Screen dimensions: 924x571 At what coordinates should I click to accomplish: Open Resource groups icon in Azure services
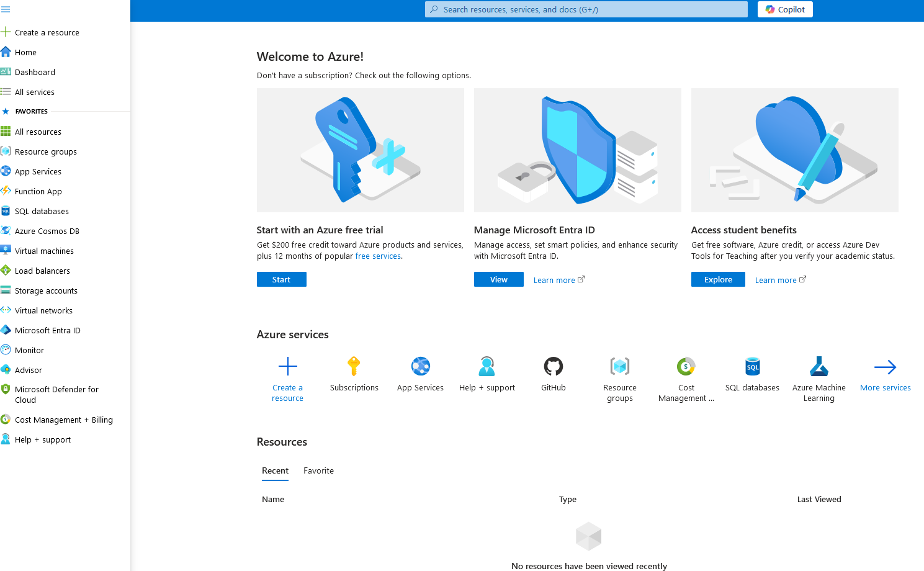click(620, 366)
